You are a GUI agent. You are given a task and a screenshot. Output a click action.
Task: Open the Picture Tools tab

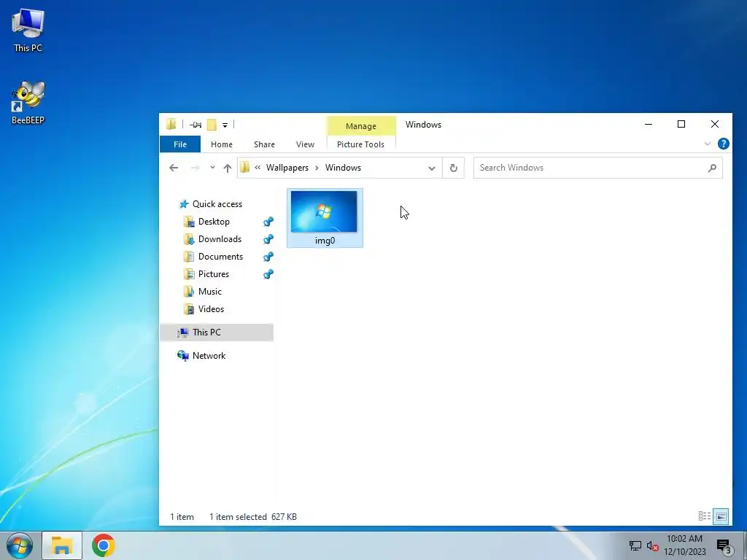(x=360, y=144)
